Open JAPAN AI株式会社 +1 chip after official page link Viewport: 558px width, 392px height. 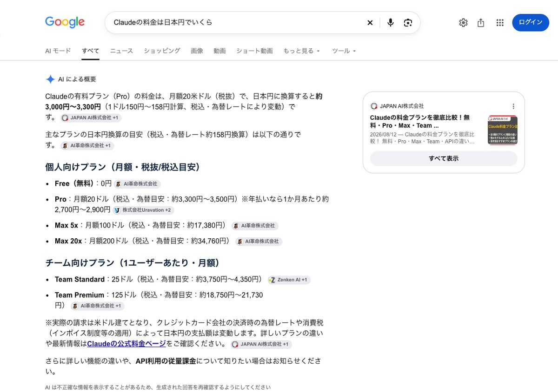[x=261, y=345]
